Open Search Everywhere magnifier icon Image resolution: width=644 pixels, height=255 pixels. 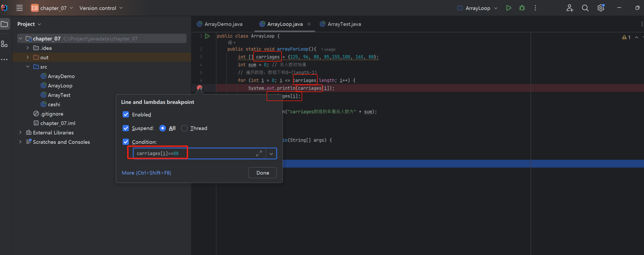coord(585,8)
